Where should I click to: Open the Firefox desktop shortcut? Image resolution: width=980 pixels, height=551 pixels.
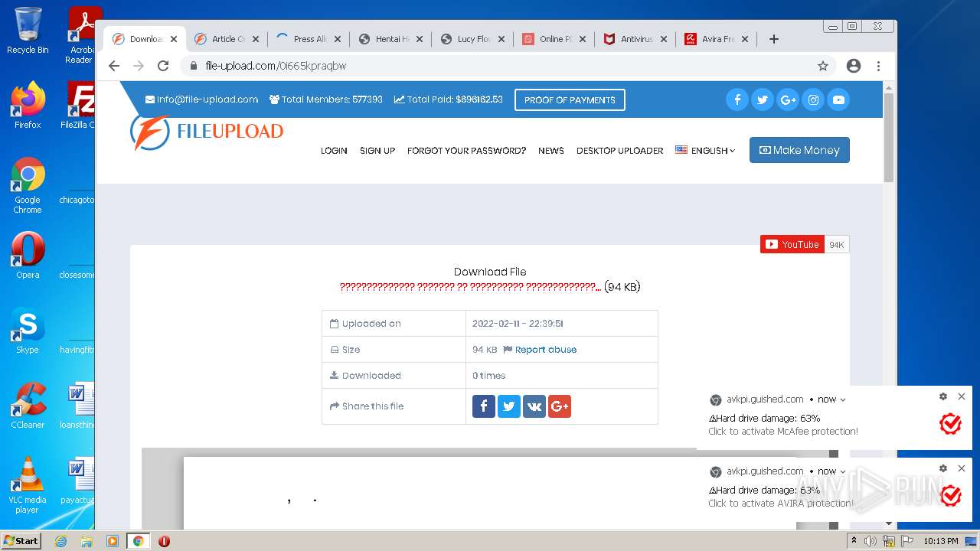point(28,106)
